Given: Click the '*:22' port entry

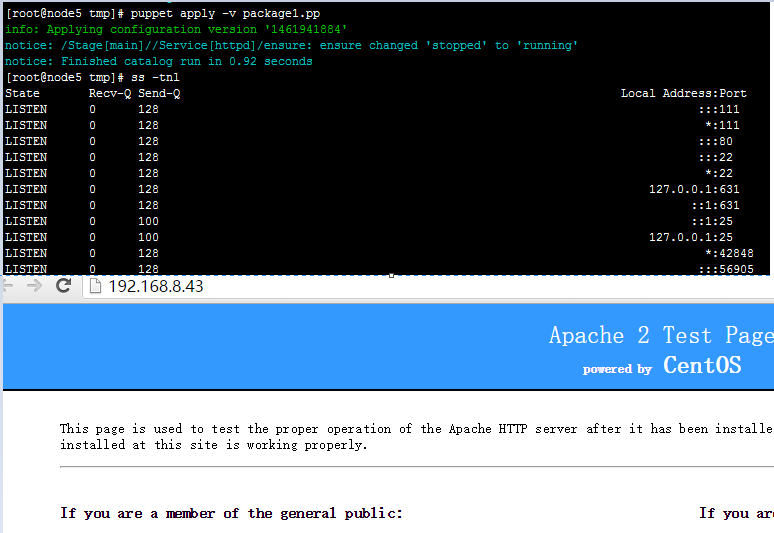Looking at the screenshot, I should tap(719, 173).
